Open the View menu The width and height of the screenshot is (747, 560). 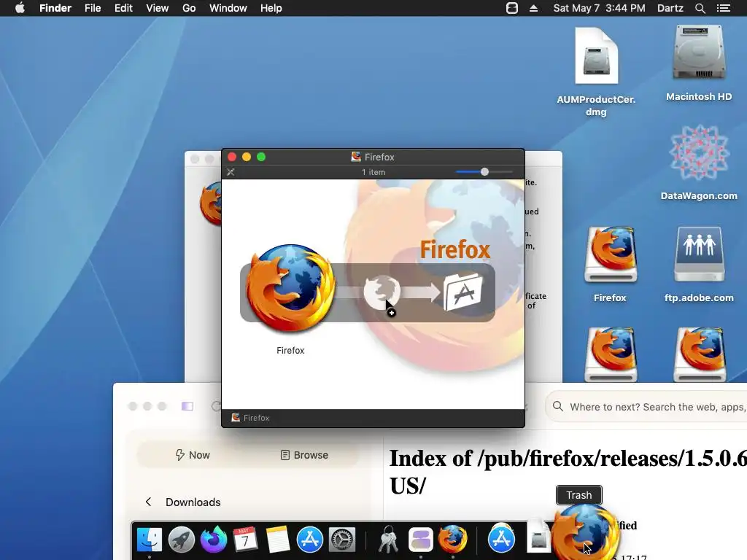tap(158, 8)
